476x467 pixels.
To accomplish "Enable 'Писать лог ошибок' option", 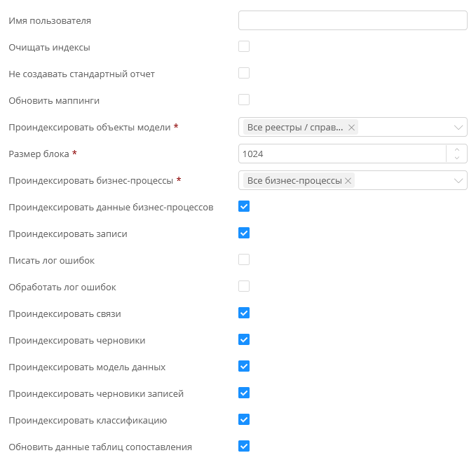I will click(244, 259).
